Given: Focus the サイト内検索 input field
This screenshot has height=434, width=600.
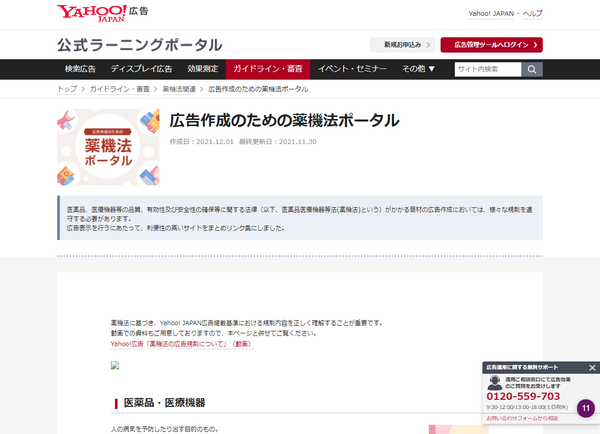Looking at the screenshot, I should click(x=488, y=69).
